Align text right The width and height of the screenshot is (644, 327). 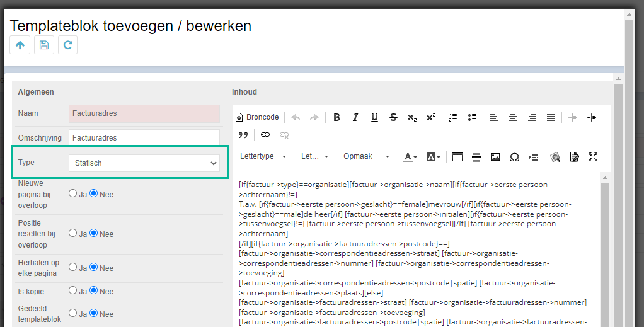pos(532,117)
